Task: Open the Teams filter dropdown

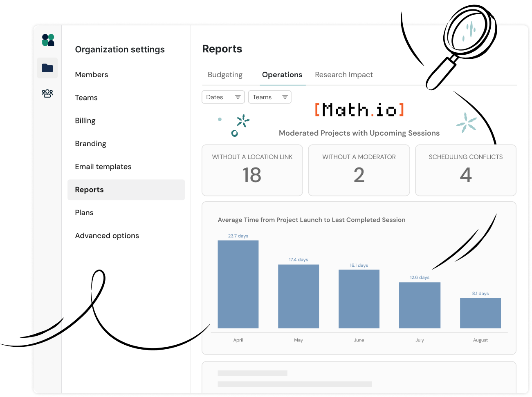Action: pyautogui.click(x=270, y=97)
